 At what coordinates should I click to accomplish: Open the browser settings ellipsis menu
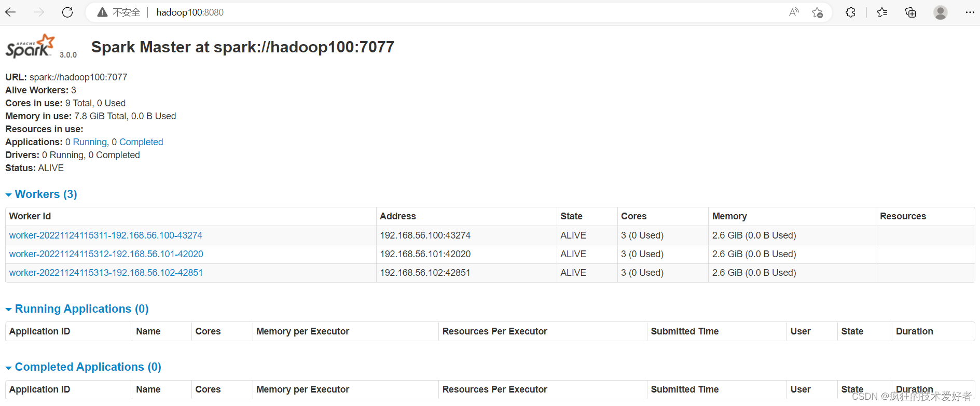coord(970,12)
